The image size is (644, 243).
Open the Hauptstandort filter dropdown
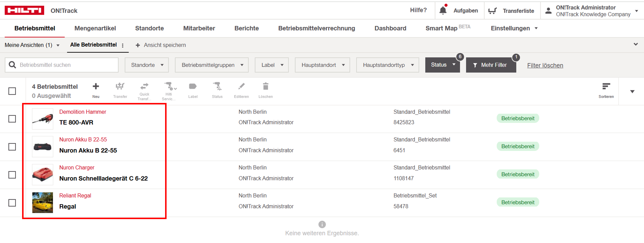322,65
